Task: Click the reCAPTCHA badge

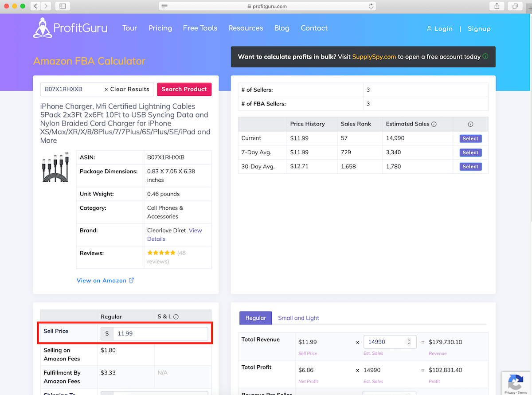Action: [x=516, y=383]
